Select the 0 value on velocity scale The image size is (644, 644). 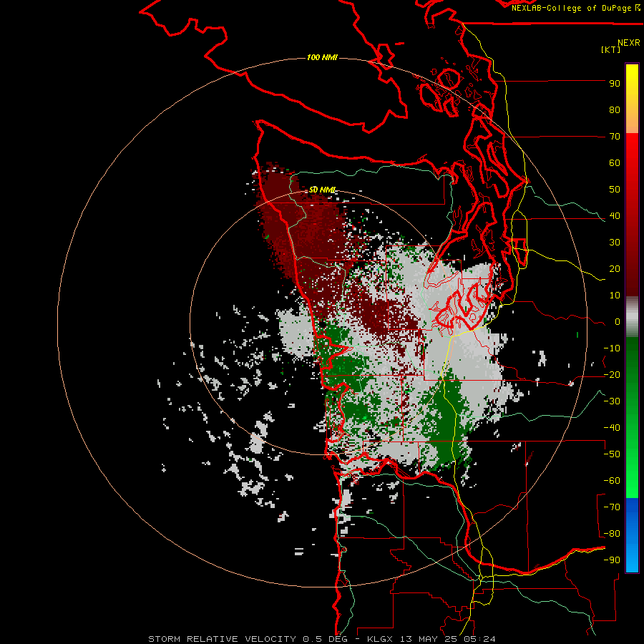point(618,322)
